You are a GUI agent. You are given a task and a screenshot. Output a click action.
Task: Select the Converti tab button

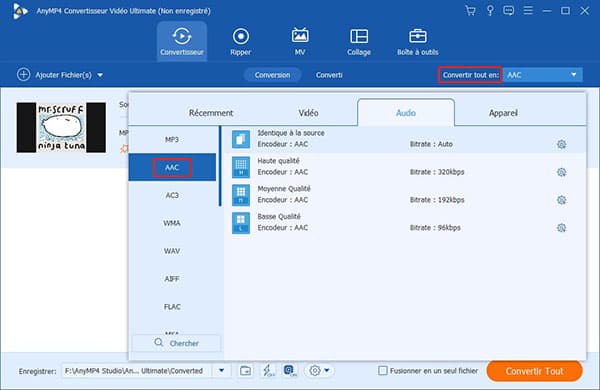pyautogui.click(x=329, y=75)
